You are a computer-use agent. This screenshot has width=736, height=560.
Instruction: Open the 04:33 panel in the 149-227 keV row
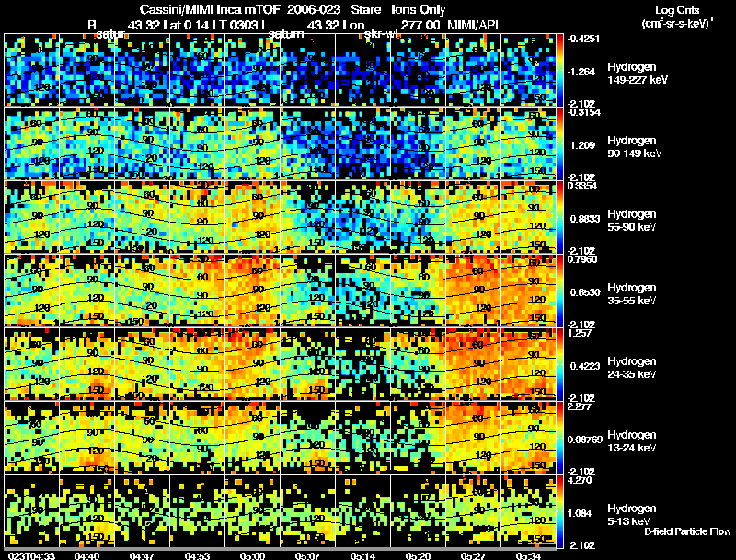[31, 70]
